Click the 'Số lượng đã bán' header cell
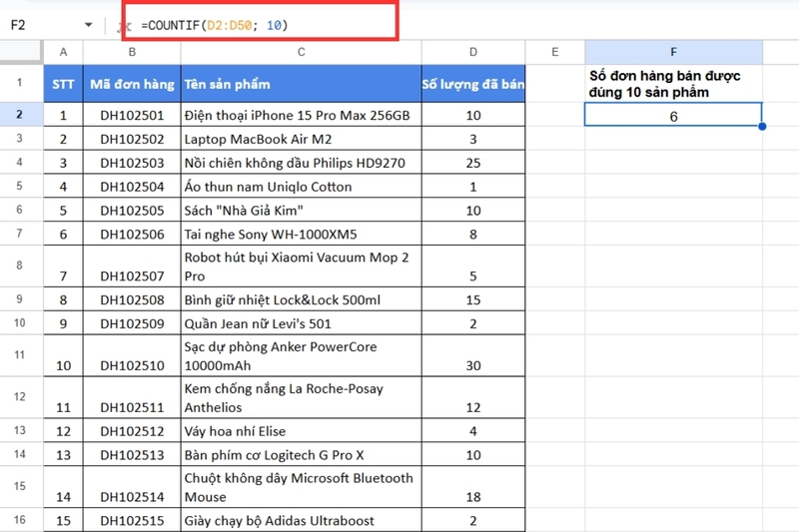799x532 pixels. (473, 84)
